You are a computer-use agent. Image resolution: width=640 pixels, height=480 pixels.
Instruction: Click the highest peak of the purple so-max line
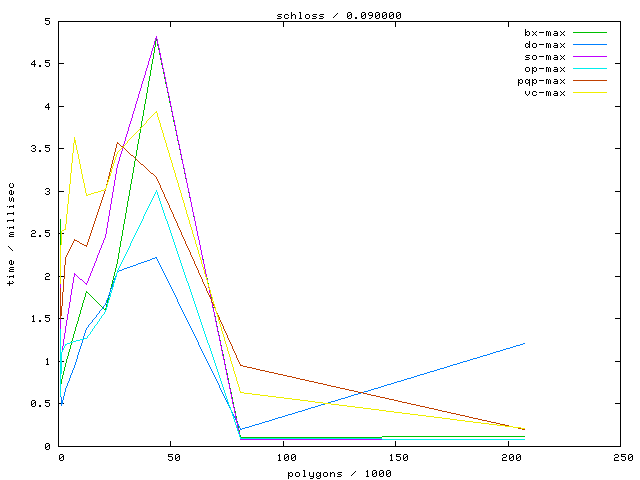(x=157, y=36)
